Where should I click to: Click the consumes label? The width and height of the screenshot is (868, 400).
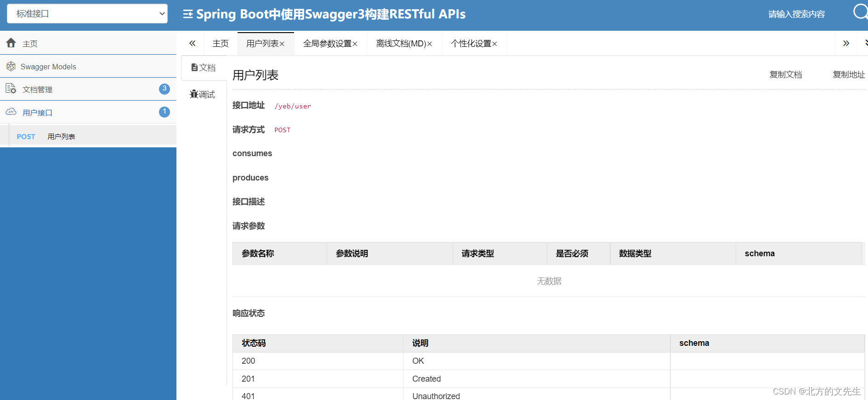click(252, 153)
